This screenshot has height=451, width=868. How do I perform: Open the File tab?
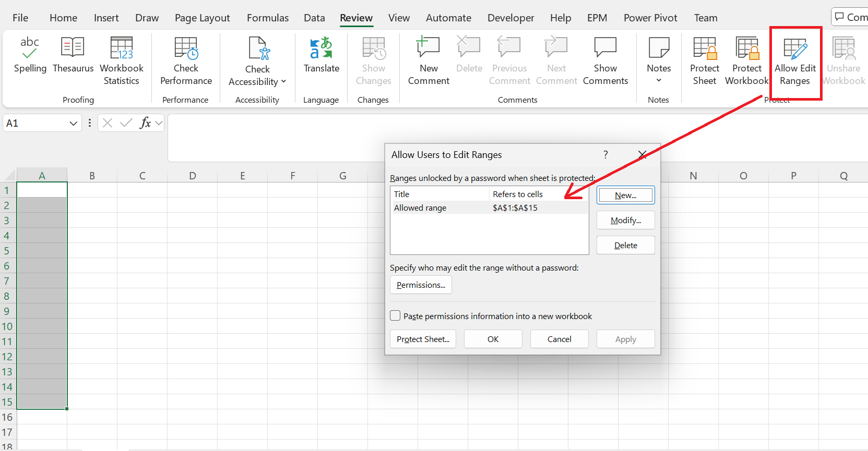pos(20,18)
